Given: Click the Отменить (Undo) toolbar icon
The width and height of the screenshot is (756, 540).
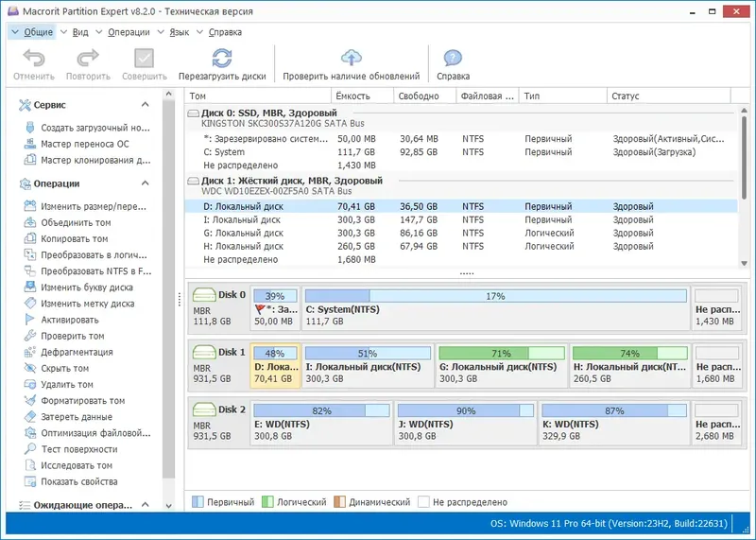Looking at the screenshot, I should (34, 59).
